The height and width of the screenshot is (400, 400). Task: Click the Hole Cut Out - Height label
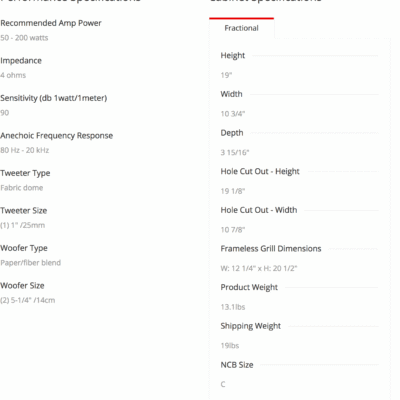260,171
